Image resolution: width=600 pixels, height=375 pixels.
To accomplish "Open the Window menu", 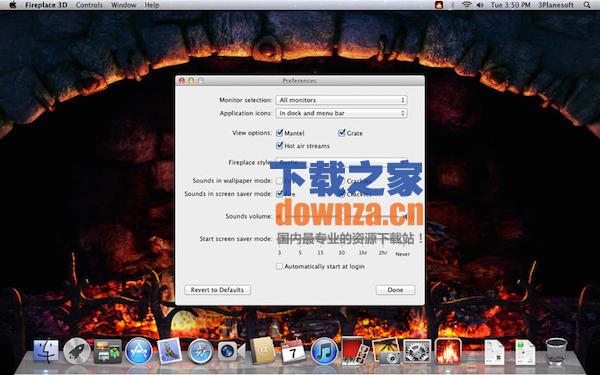I will (x=124, y=5).
